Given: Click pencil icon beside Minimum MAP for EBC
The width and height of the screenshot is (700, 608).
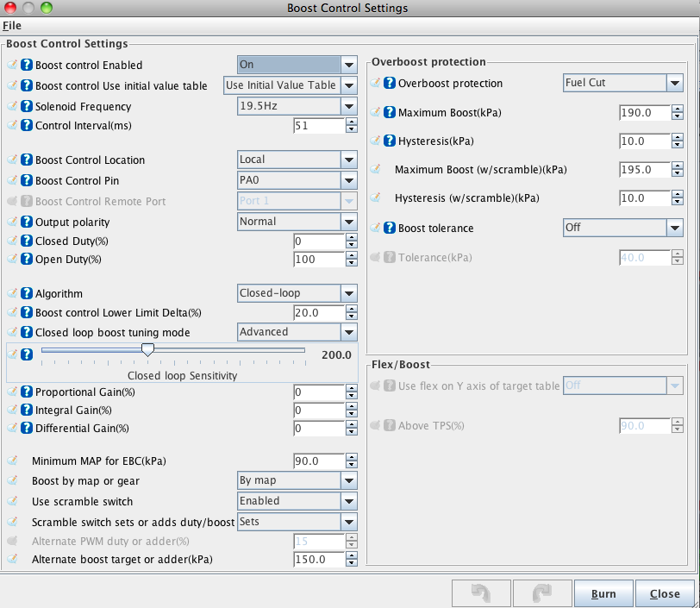Looking at the screenshot, I should point(13,461).
